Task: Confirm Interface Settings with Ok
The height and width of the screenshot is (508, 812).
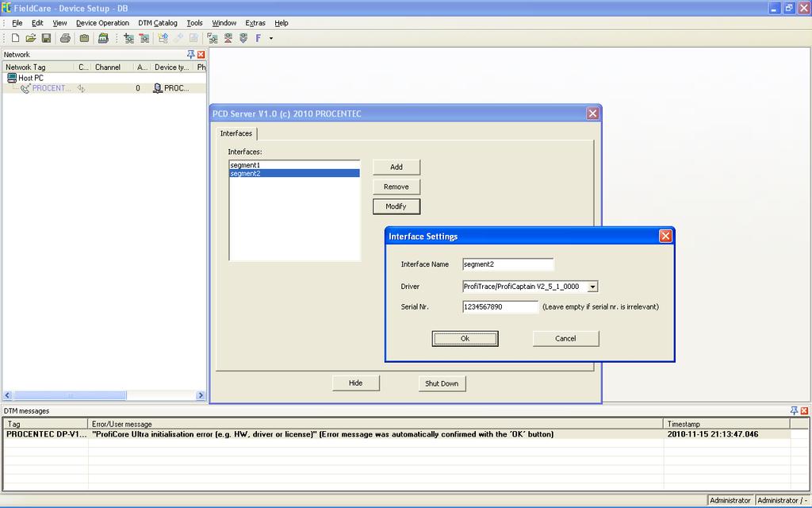Action: pyautogui.click(x=465, y=338)
